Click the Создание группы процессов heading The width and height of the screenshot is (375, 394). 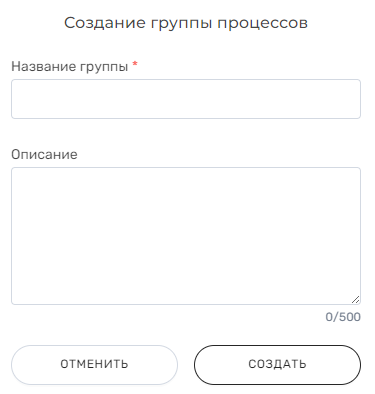(186, 23)
